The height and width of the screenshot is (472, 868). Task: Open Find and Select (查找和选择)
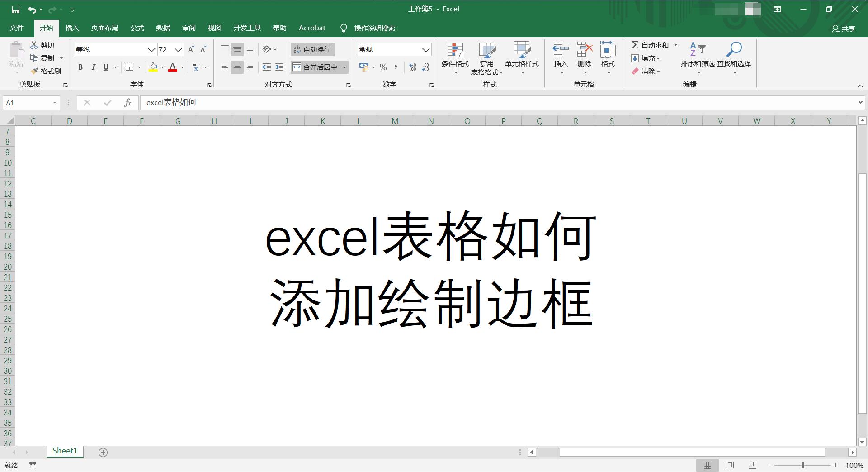(x=734, y=58)
